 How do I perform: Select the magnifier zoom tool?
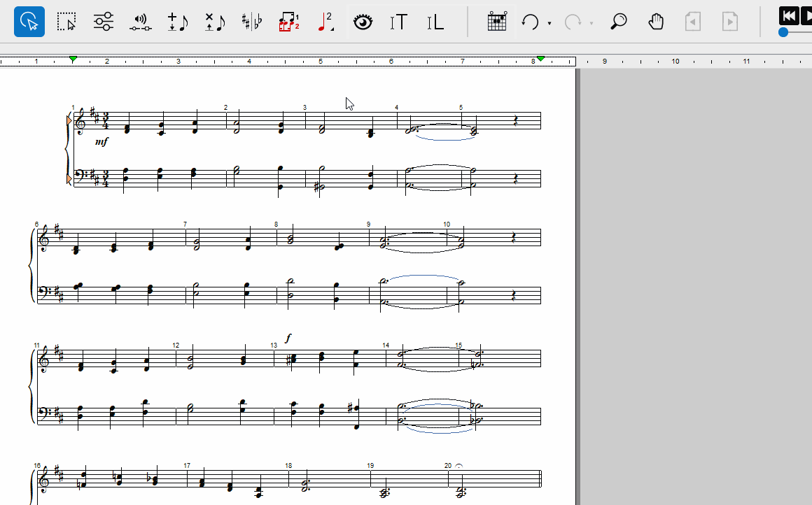tap(619, 22)
